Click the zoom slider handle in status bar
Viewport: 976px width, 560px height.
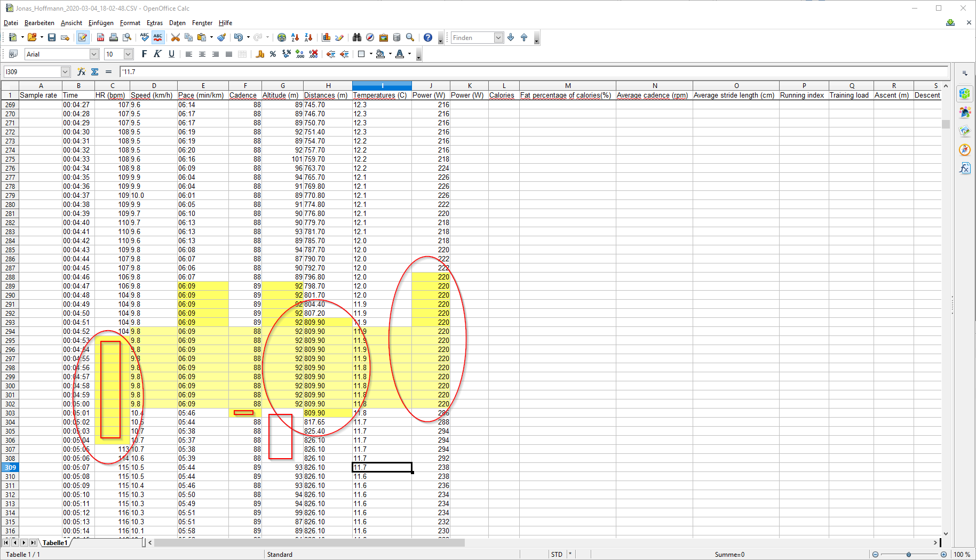[909, 555]
